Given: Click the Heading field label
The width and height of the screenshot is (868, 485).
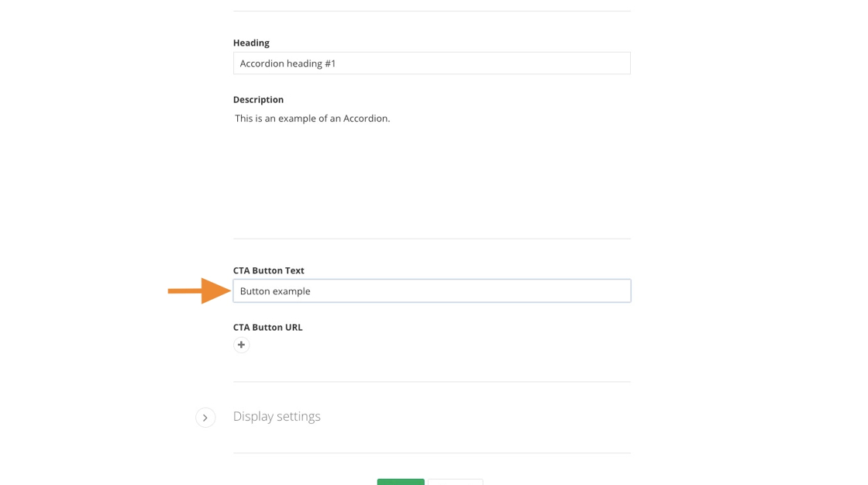Looking at the screenshot, I should pos(251,43).
